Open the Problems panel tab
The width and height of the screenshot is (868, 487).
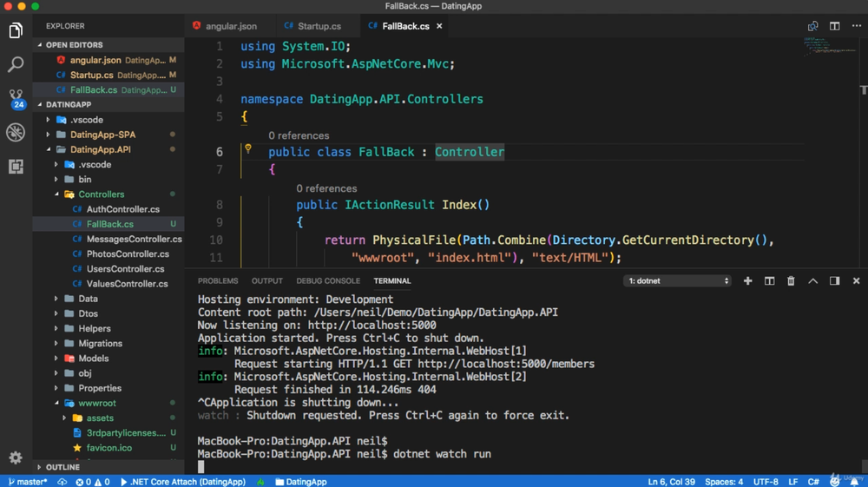coord(218,281)
